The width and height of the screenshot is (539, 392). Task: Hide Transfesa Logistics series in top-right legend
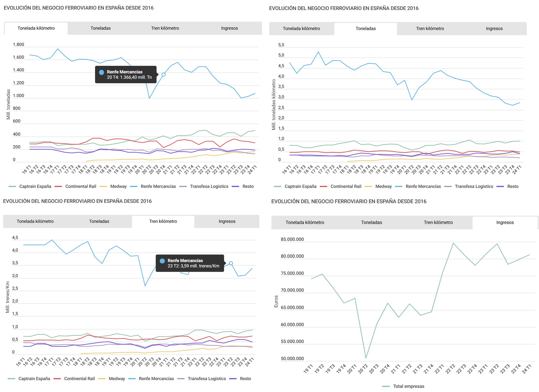(474, 186)
